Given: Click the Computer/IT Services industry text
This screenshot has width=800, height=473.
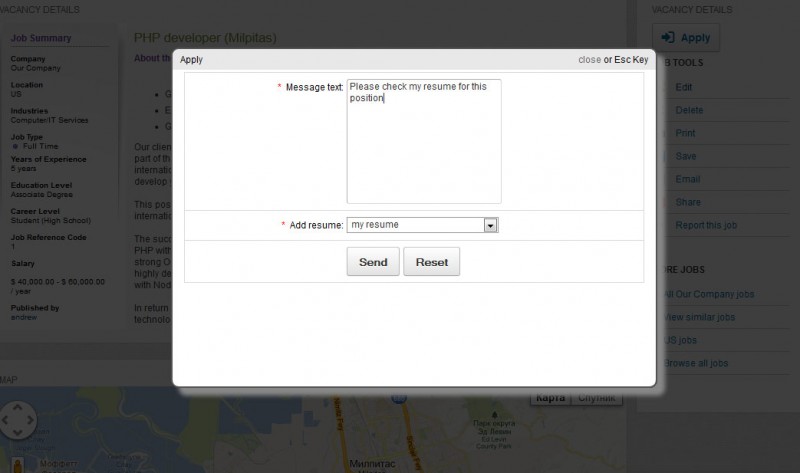Looking at the screenshot, I should pyautogui.click(x=49, y=120).
